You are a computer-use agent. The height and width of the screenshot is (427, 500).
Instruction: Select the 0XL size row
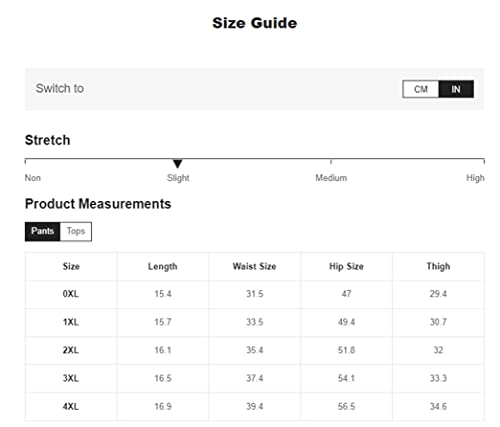click(x=255, y=294)
